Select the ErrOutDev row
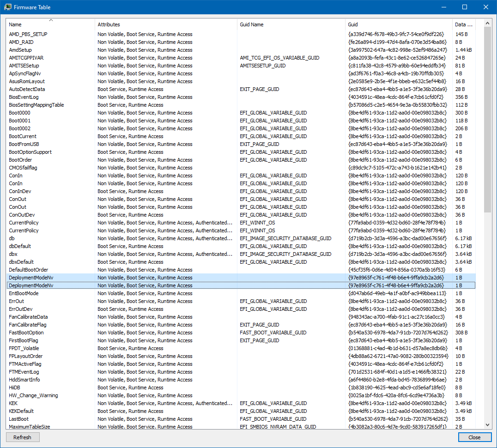The height and width of the screenshot is (448, 497). coord(241,309)
